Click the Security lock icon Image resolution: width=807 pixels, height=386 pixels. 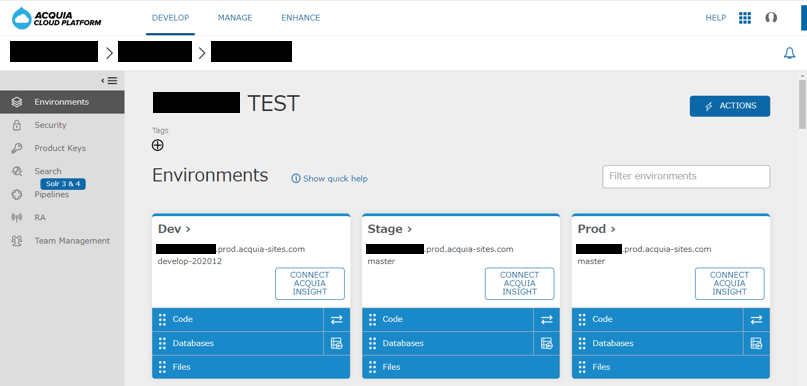click(16, 125)
